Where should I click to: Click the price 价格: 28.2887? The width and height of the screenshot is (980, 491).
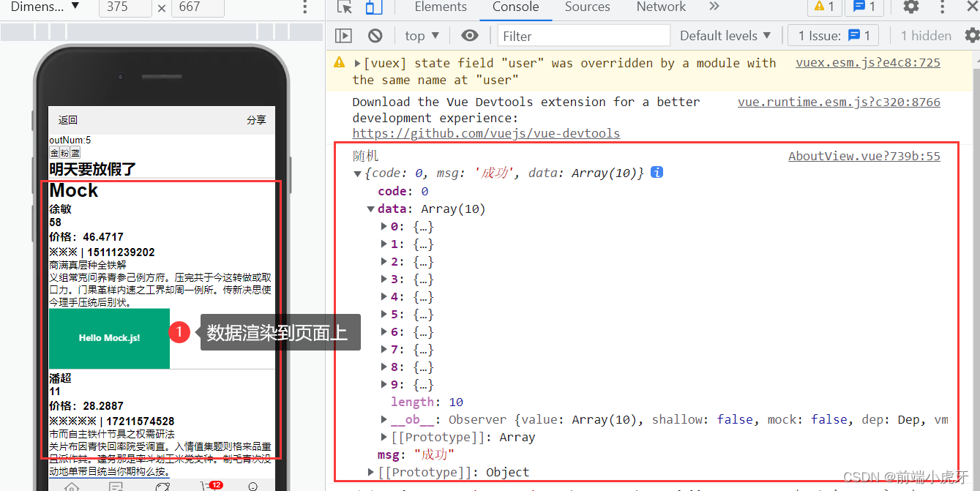pos(86,406)
